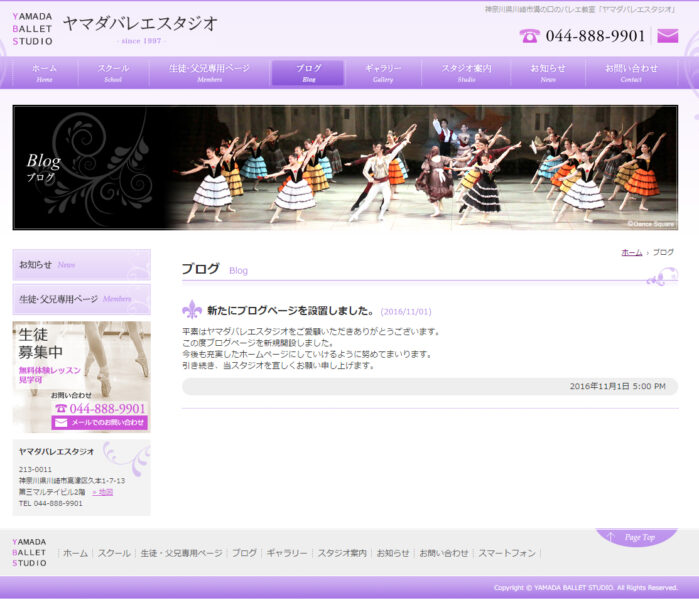Click footer link 生徒・父兄専用ページ
This screenshot has width=699, height=600.
(181, 553)
